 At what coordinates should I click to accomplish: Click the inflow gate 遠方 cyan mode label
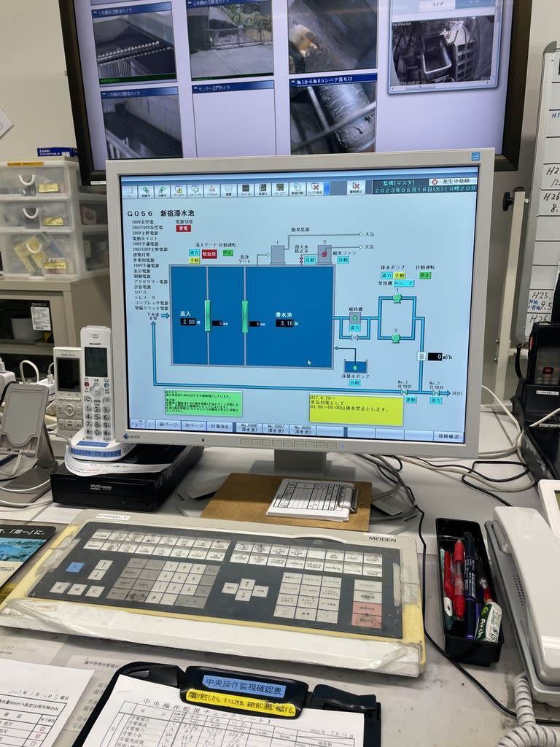194,252
